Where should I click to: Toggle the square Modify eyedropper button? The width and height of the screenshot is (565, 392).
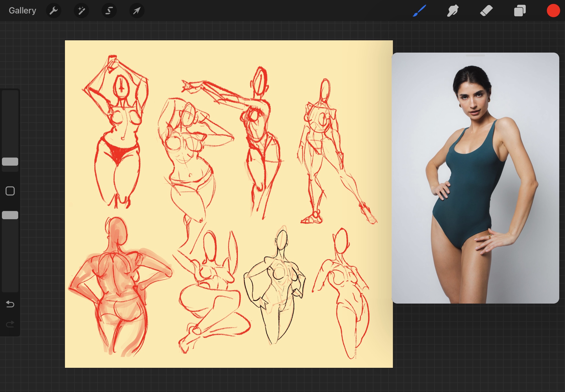(x=10, y=191)
